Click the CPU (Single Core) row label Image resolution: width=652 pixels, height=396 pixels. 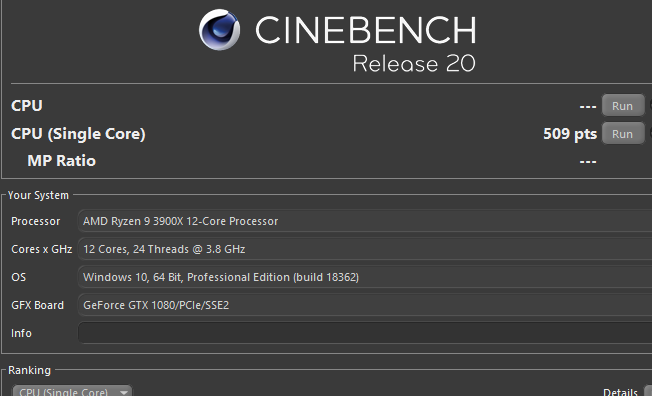point(78,134)
